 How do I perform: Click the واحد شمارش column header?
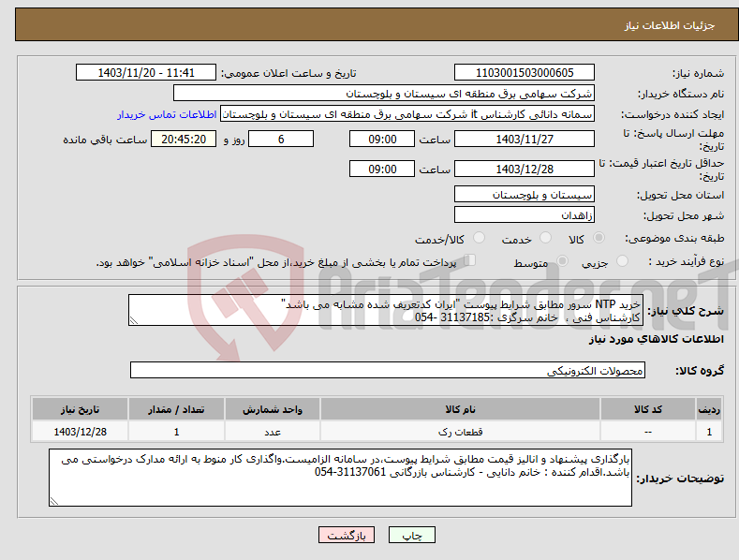(273, 409)
